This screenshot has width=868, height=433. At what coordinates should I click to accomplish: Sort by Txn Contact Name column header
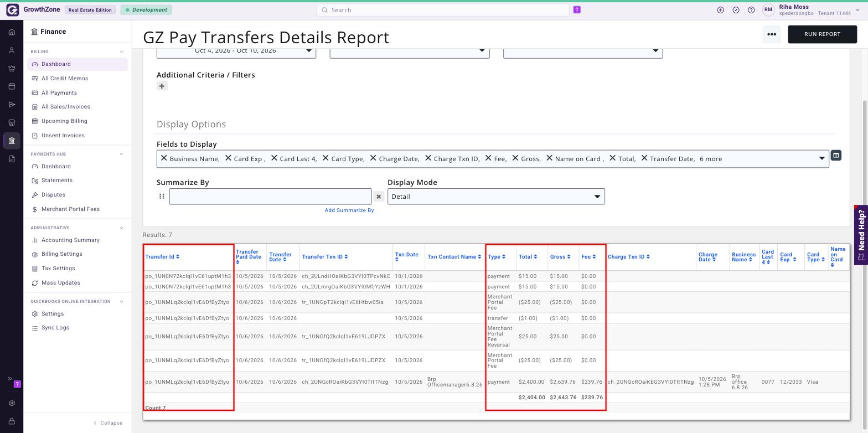coord(454,257)
